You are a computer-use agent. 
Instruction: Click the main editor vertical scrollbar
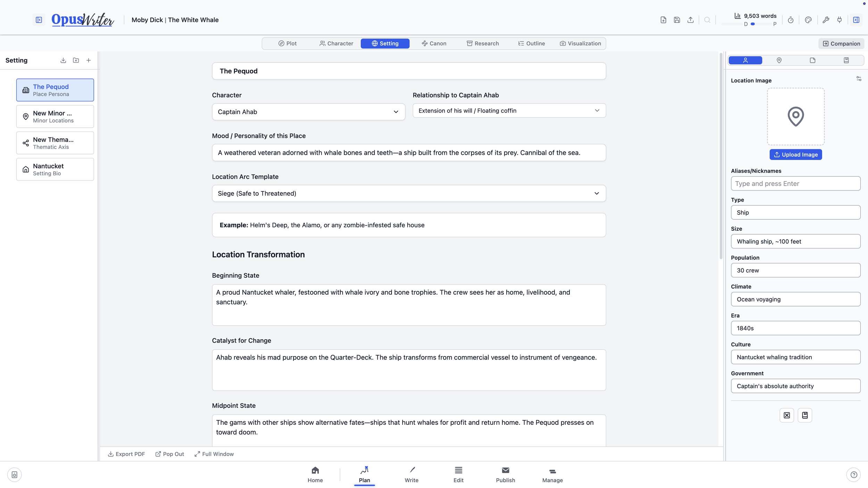coord(721,156)
